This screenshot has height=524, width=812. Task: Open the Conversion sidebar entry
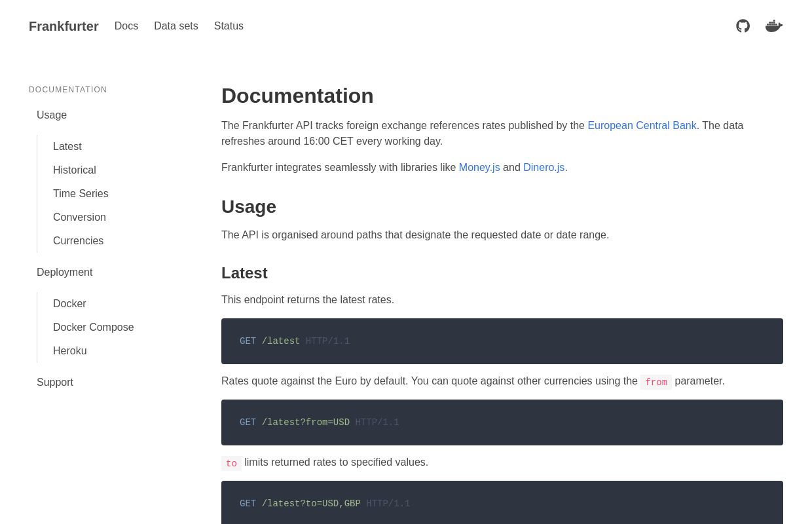(79, 217)
